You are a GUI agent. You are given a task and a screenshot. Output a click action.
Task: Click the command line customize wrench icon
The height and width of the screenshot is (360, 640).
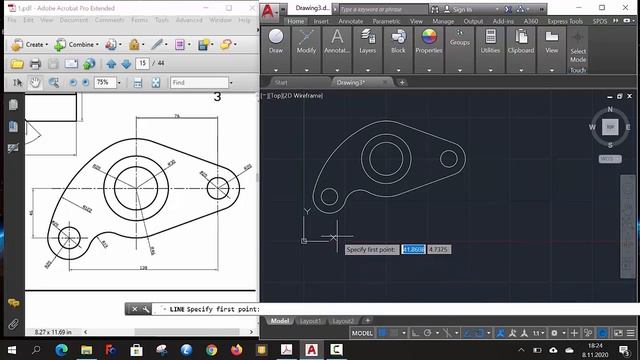click(146, 309)
